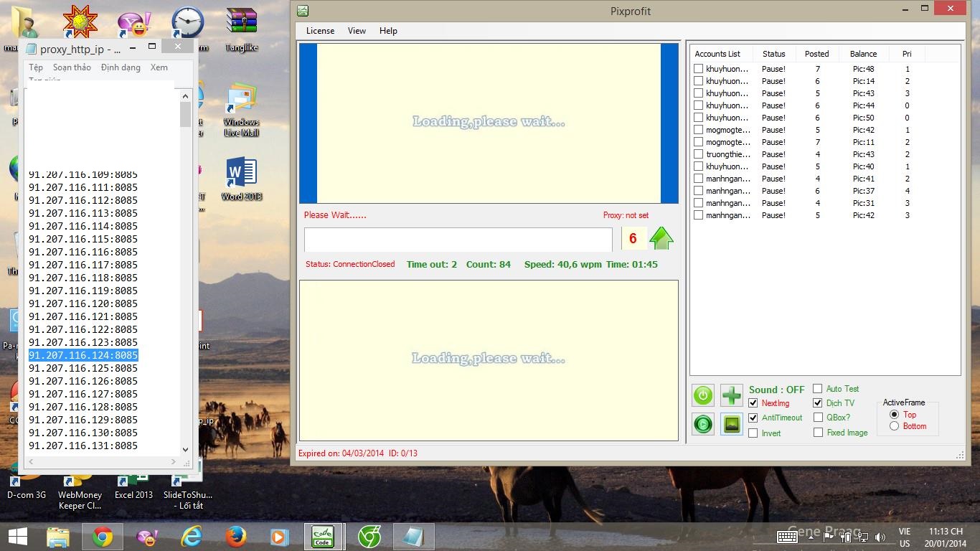Open the View menu in Pixprofit
980x551 pixels.
357,31
